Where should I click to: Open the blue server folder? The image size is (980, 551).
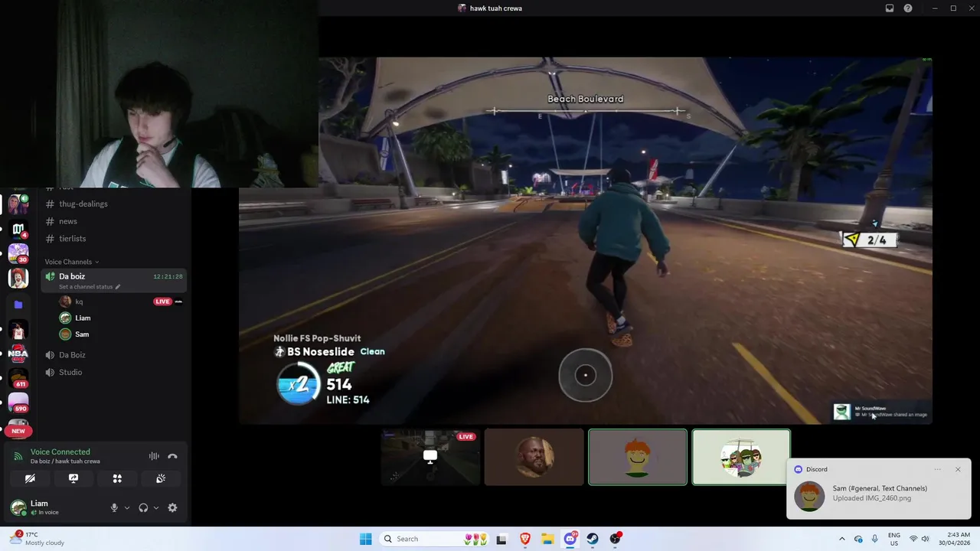point(18,304)
